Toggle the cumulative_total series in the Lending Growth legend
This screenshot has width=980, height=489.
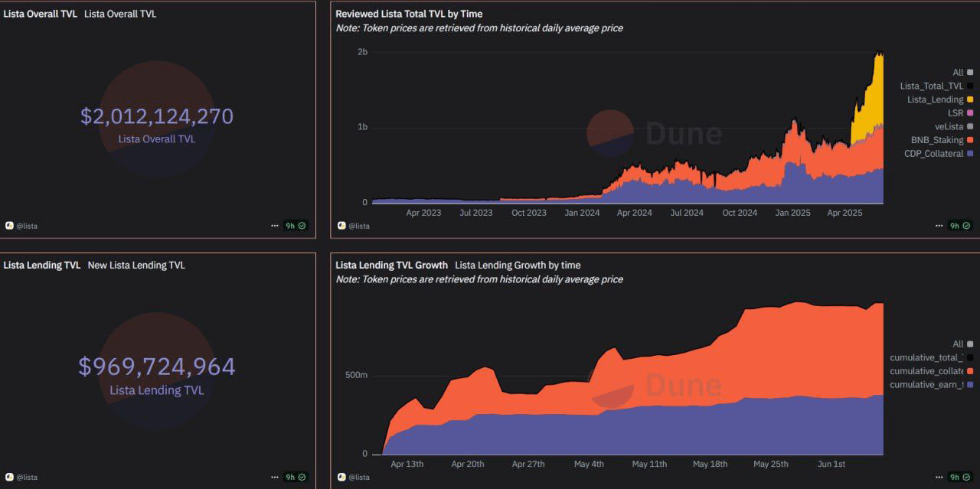[x=931, y=357]
